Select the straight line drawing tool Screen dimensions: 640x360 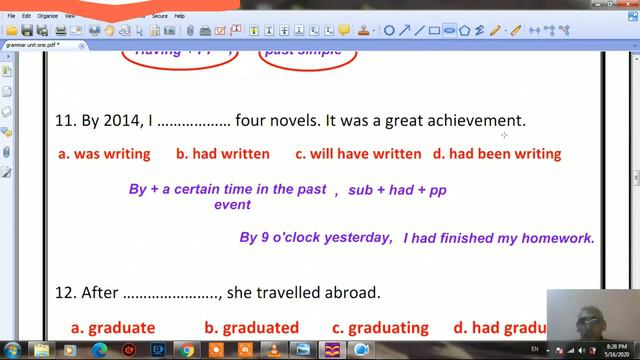click(x=419, y=31)
